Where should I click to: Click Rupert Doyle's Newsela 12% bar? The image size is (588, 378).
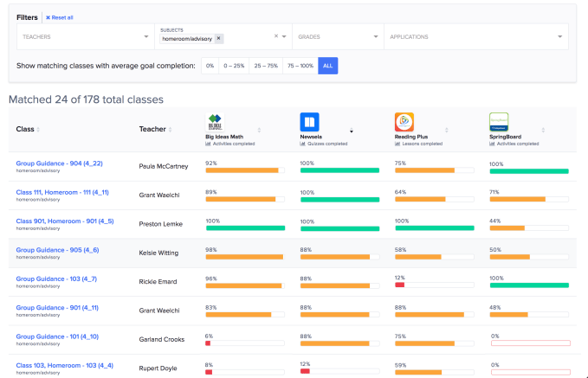339,371
